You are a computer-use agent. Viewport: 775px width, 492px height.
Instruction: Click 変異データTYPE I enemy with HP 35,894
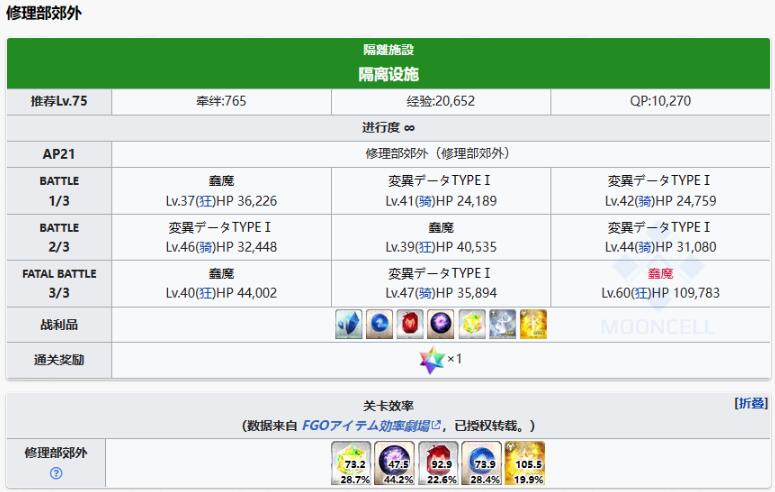coord(439,273)
